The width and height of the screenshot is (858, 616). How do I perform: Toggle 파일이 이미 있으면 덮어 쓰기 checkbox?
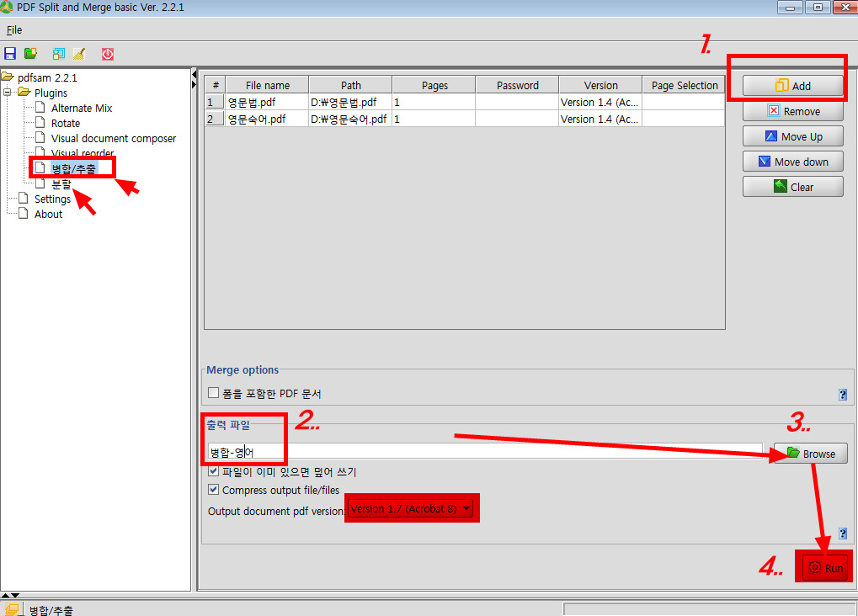point(214,472)
